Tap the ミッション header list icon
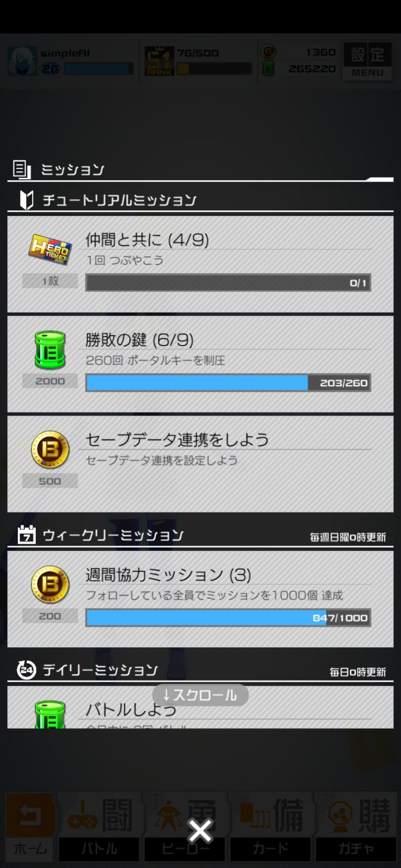Image resolution: width=401 pixels, height=868 pixels. click(22, 169)
